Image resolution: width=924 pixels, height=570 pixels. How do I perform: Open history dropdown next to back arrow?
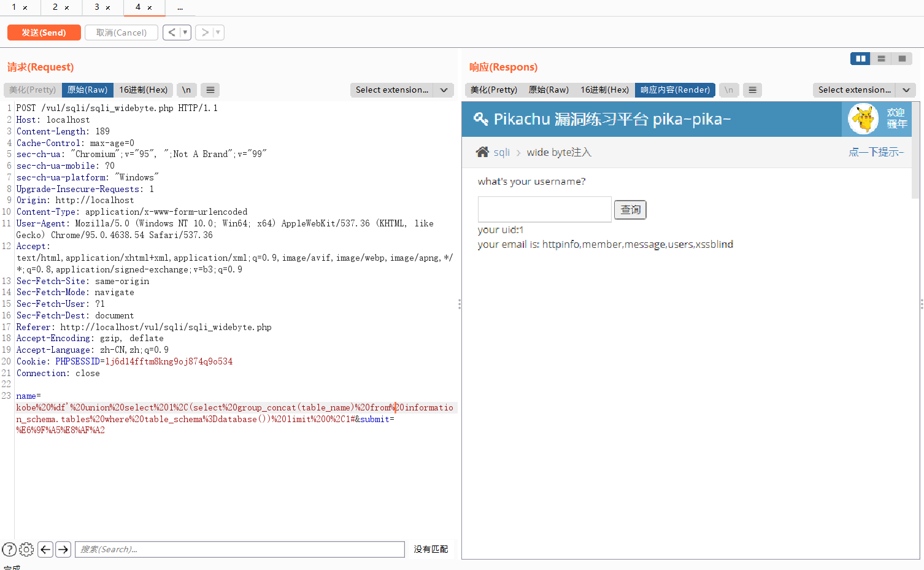tap(185, 33)
